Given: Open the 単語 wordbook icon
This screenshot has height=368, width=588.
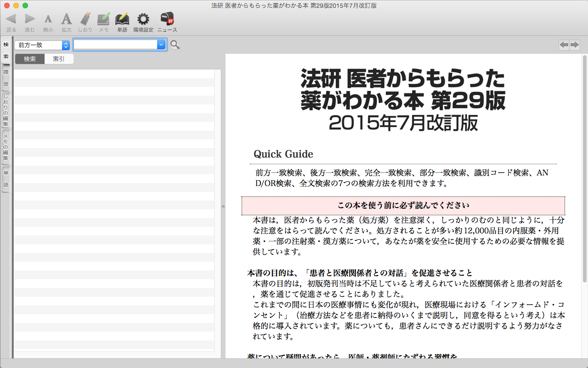Looking at the screenshot, I should [122, 19].
